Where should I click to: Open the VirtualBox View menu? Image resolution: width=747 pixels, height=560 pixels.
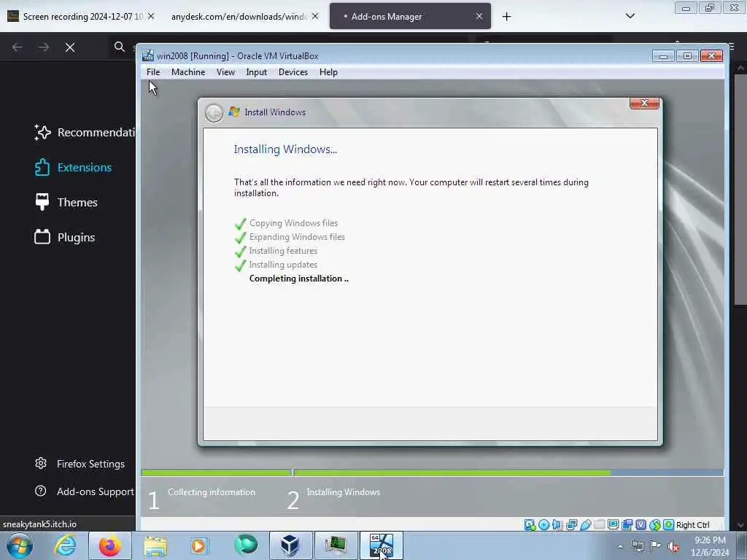pos(225,72)
